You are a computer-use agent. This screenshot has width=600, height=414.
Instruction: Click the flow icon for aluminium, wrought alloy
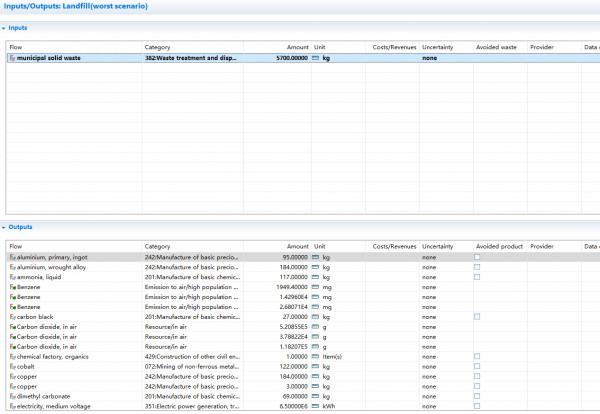[x=13, y=267]
